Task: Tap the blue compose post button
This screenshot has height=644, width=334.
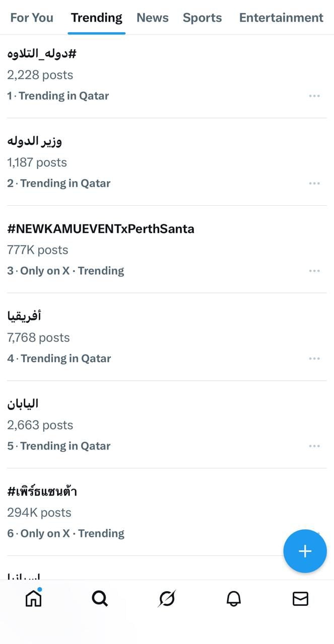Action: pyautogui.click(x=305, y=551)
